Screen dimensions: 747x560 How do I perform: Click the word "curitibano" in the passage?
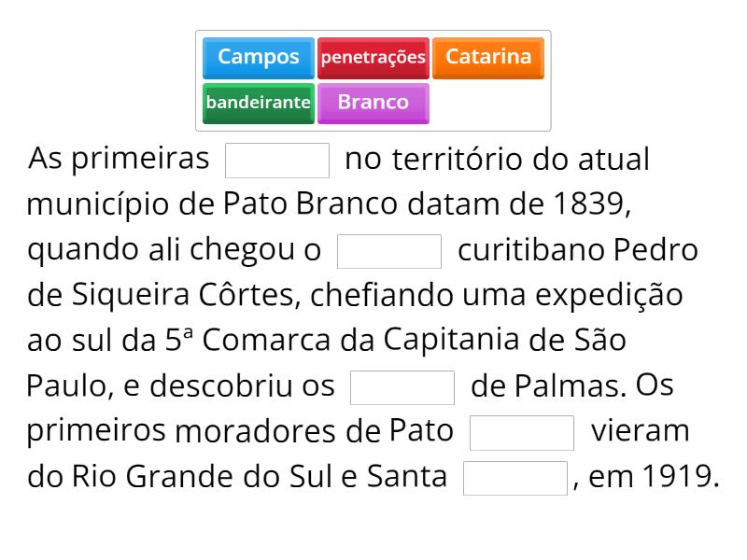point(531,250)
